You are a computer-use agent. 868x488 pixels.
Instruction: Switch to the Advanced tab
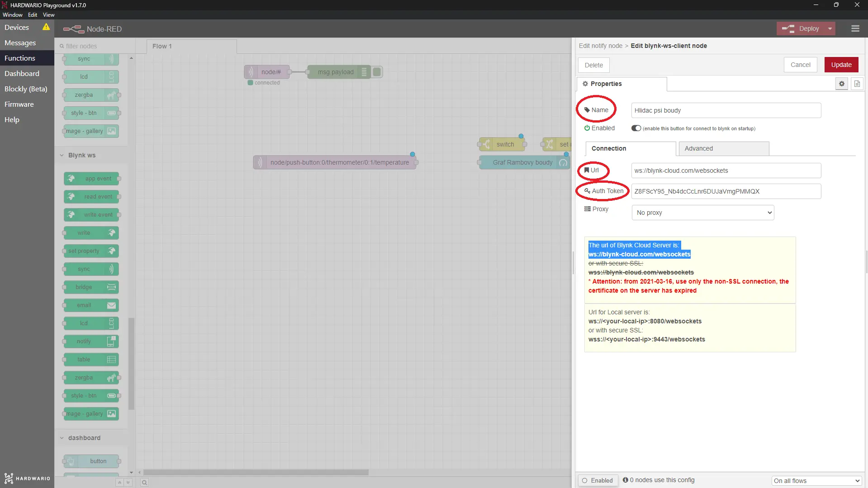pyautogui.click(x=723, y=148)
